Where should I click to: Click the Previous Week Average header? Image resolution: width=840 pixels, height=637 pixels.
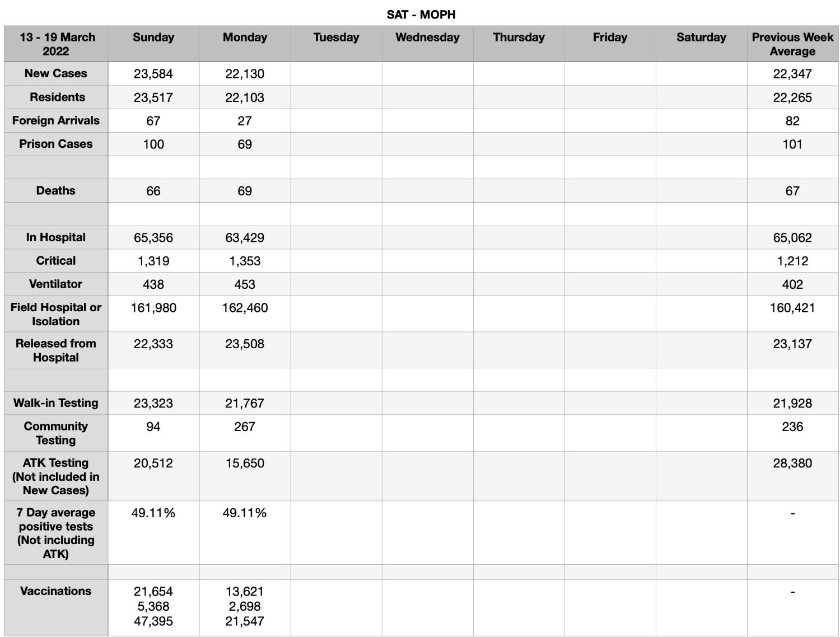tap(792, 44)
